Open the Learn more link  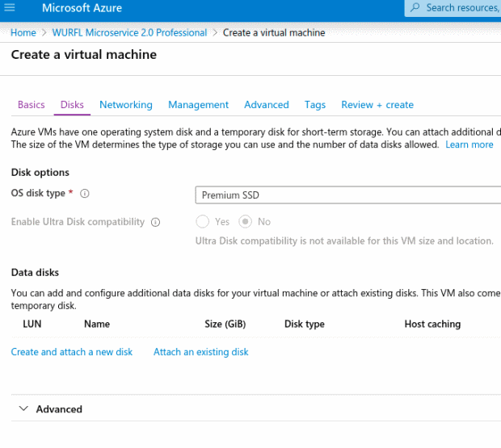click(469, 144)
